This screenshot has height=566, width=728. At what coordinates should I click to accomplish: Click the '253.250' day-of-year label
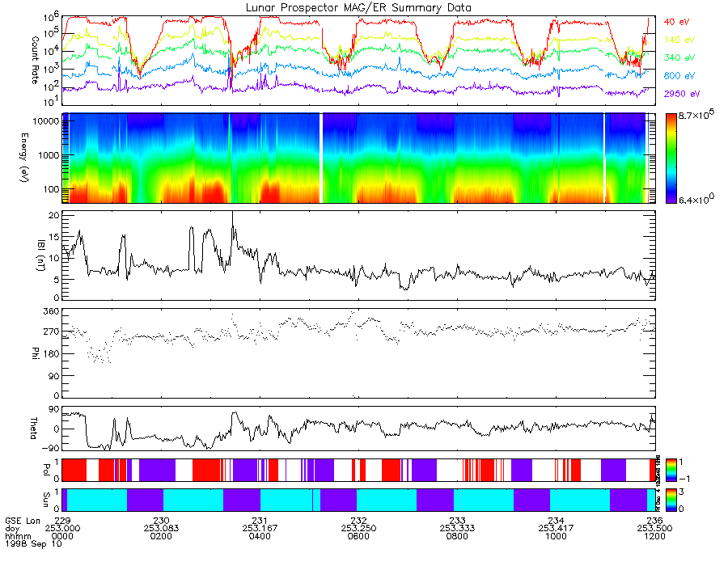point(358,529)
